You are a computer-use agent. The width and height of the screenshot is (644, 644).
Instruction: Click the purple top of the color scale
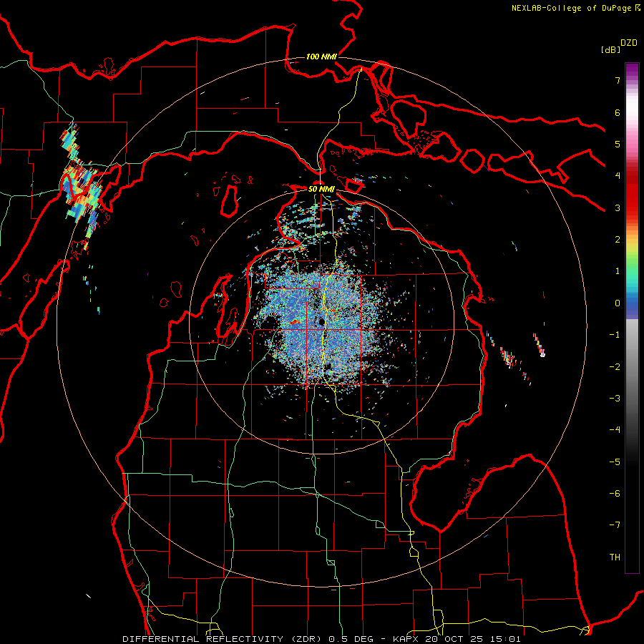632,70
